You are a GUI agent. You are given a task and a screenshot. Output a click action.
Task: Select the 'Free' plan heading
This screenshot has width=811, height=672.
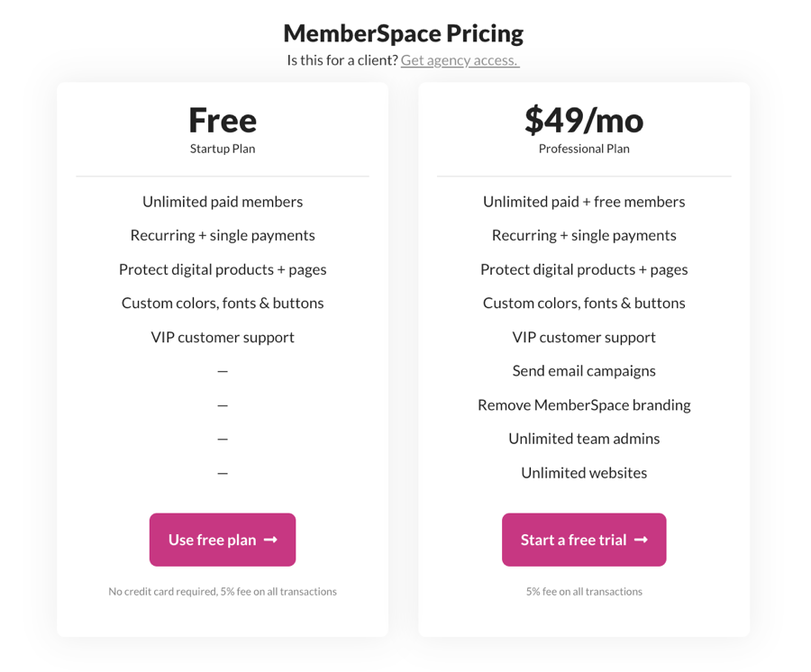pos(223,120)
